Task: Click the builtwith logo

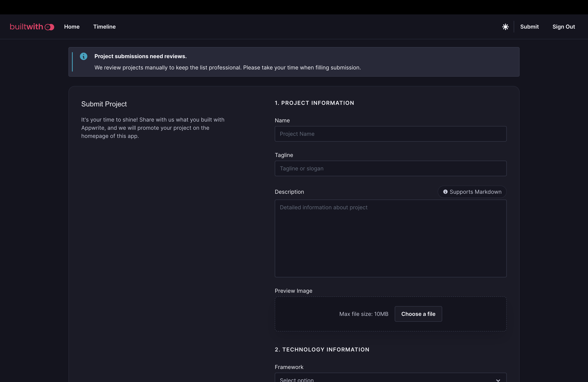Action: 32,27
